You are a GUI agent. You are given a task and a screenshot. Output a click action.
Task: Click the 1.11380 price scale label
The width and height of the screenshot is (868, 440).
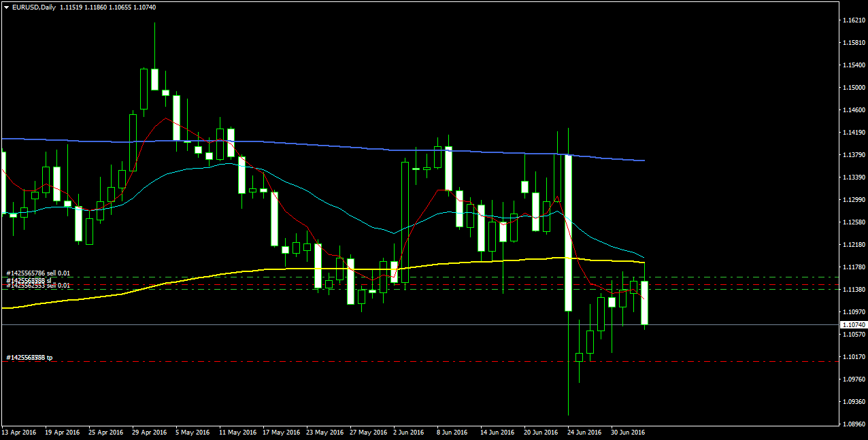(854, 290)
